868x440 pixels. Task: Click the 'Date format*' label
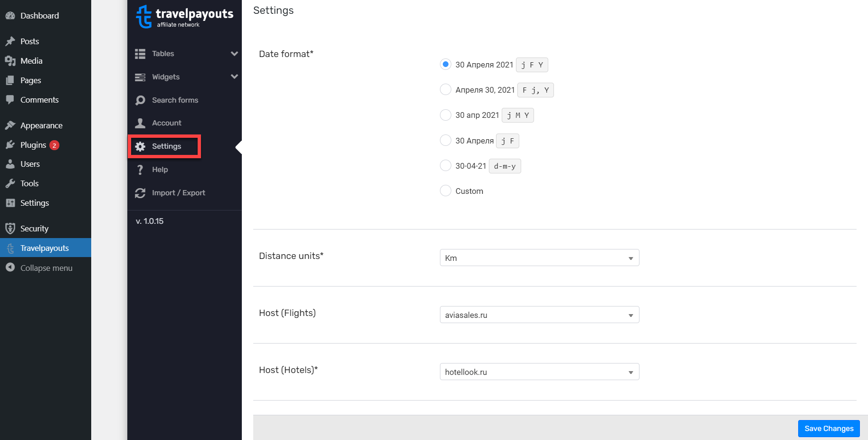[x=286, y=54]
